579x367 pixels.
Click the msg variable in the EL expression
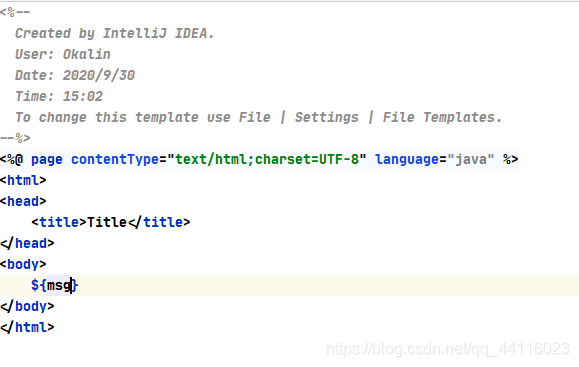click(x=59, y=285)
